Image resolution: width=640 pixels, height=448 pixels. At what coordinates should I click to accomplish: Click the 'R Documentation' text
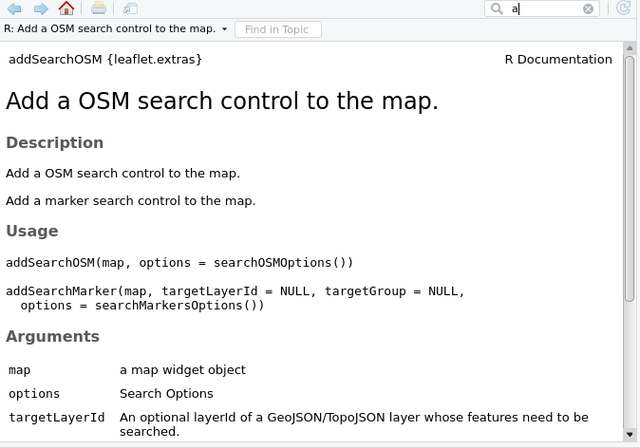tap(558, 60)
